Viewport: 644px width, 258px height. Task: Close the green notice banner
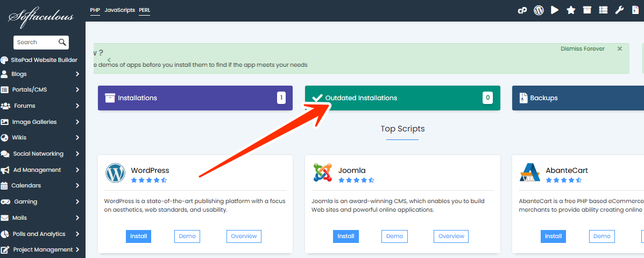click(620, 48)
